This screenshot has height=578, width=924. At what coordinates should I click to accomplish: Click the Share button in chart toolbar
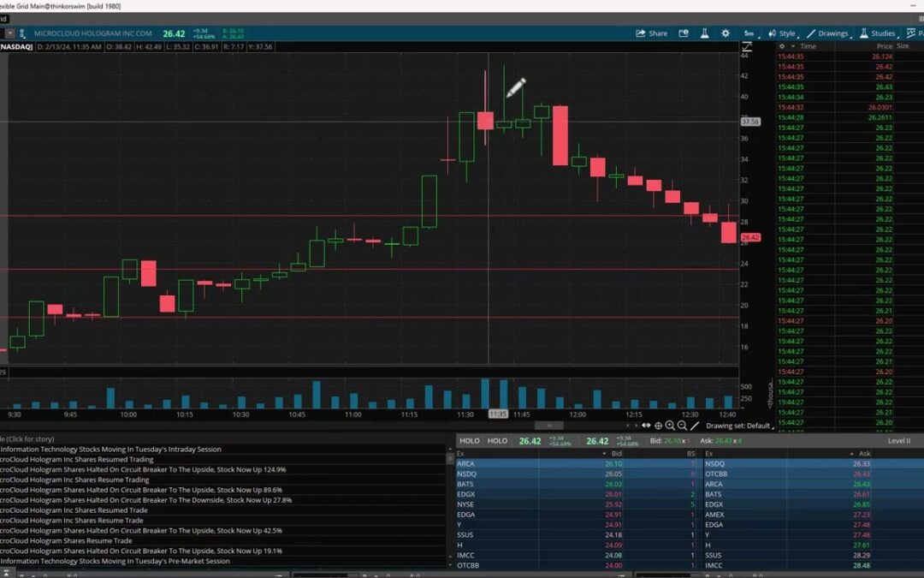651,33
